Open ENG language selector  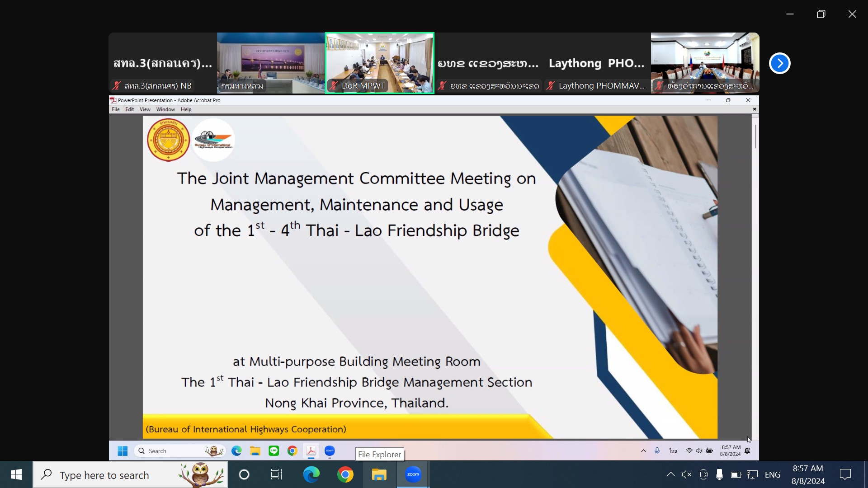773,475
